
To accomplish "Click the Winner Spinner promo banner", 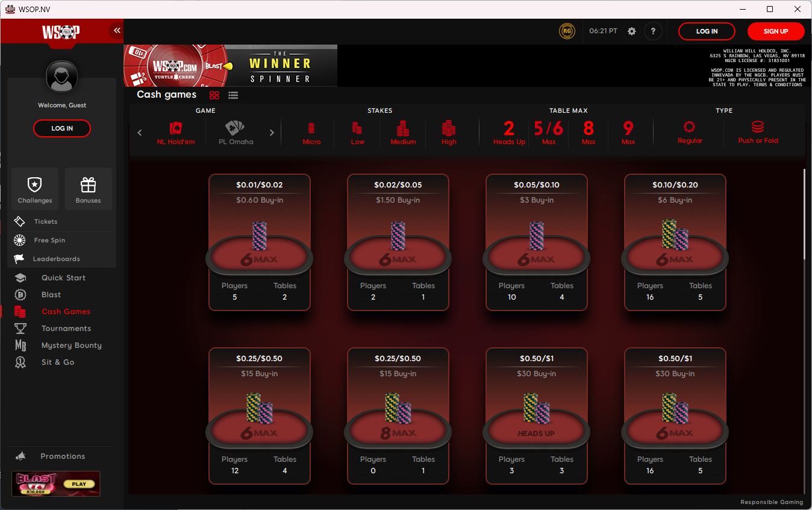I will coord(231,65).
